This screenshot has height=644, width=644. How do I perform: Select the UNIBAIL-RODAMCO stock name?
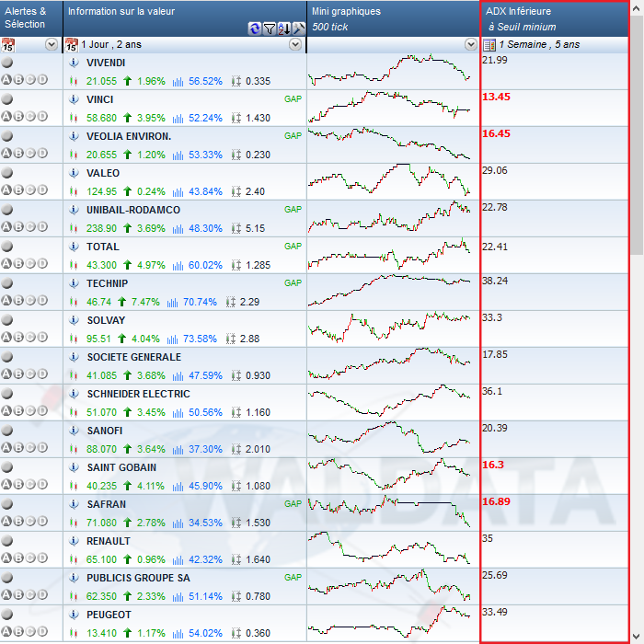(133, 210)
